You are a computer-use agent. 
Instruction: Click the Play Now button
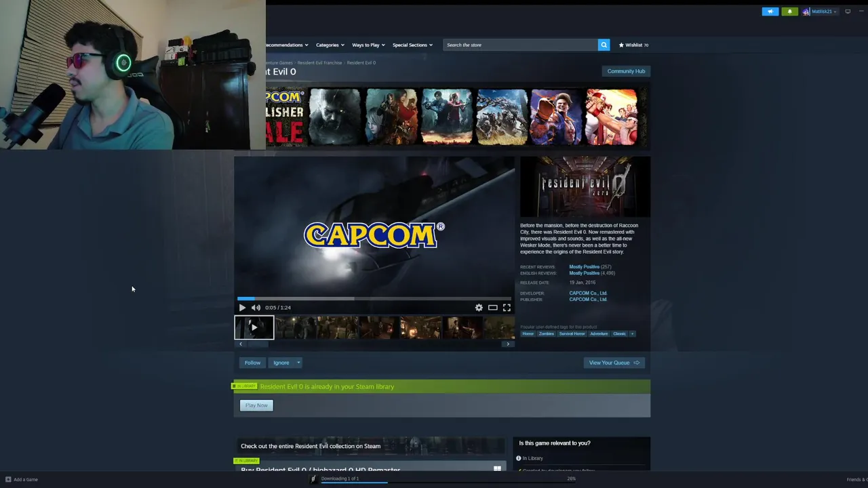256,405
